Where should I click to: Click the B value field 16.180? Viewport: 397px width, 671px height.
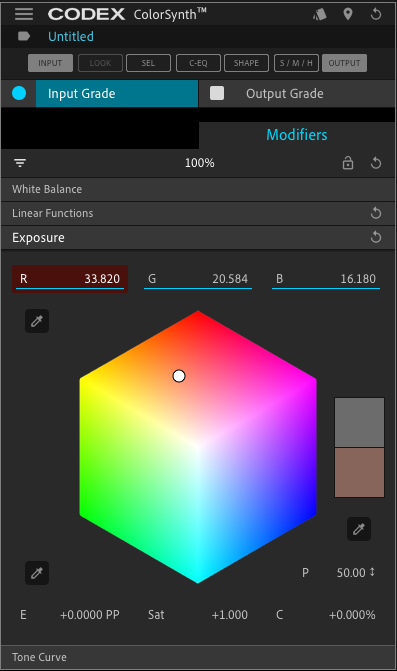click(x=326, y=279)
